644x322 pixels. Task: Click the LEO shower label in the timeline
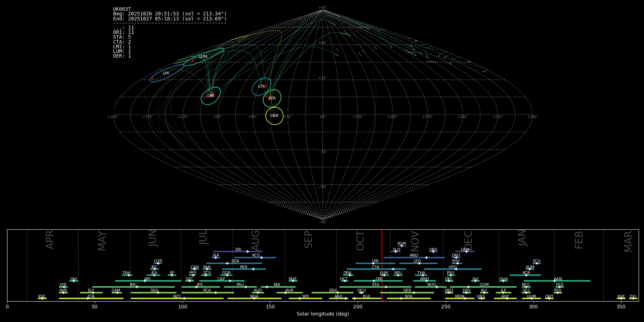(x=417, y=261)
